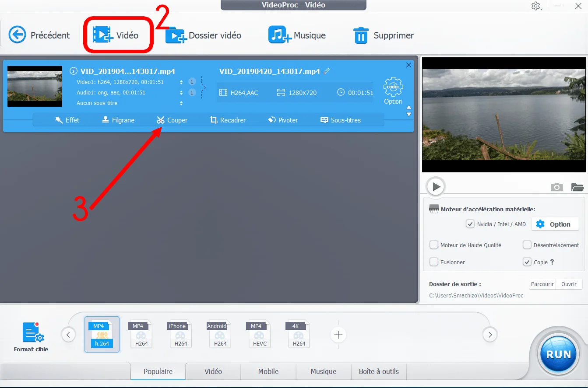Switch to the Boîte à outils tab
This screenshot has height=388, width=588.
pos(378,371)
